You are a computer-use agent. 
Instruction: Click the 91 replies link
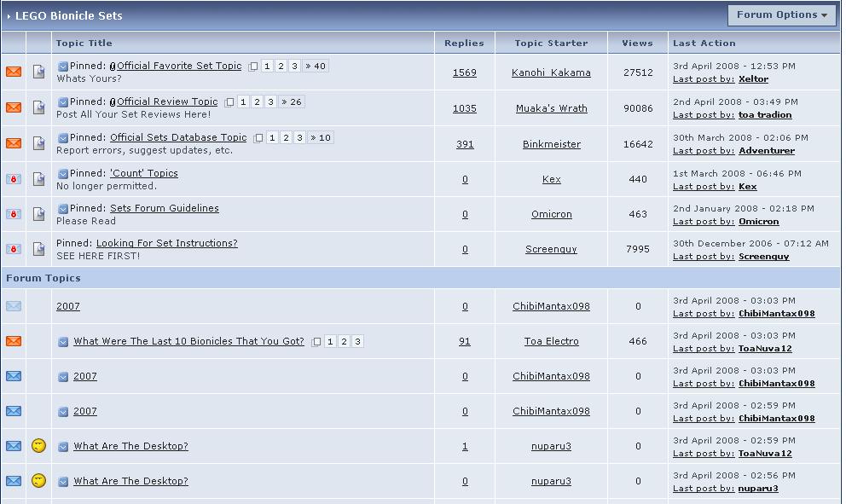(465, 341)
